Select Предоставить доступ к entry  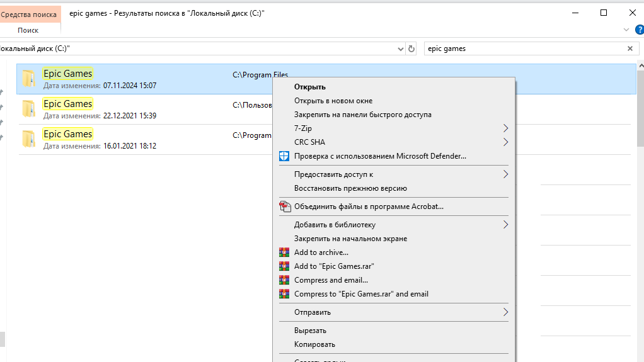tap(333, 174)
